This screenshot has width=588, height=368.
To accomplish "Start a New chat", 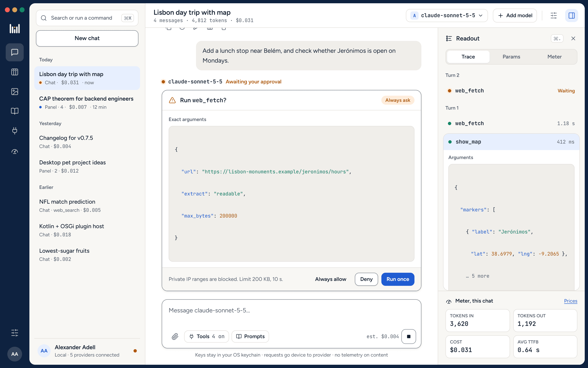I will (x=87, y=38).
